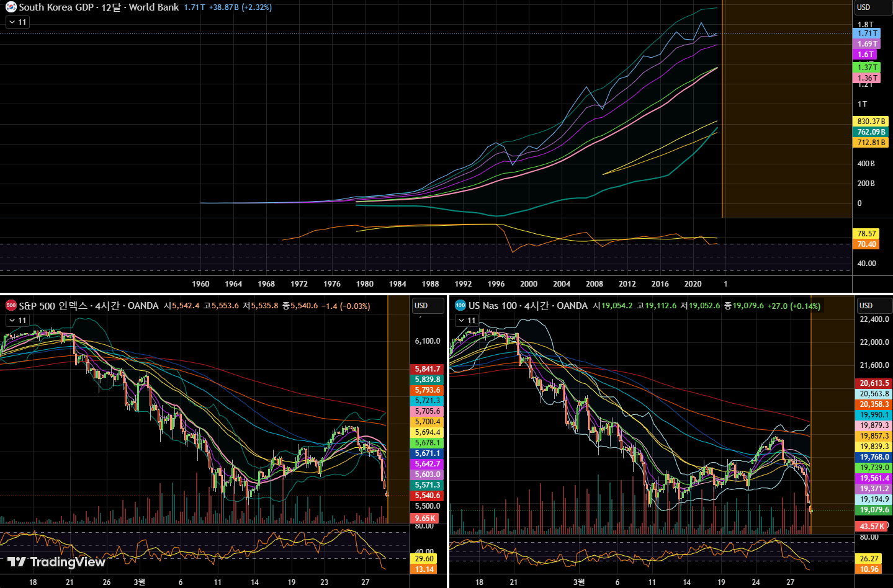This screenshot has width=893, height=588.
Task: Select the 830.37B yellow price label
Action: pyautogui.click(x=871, y=122)
